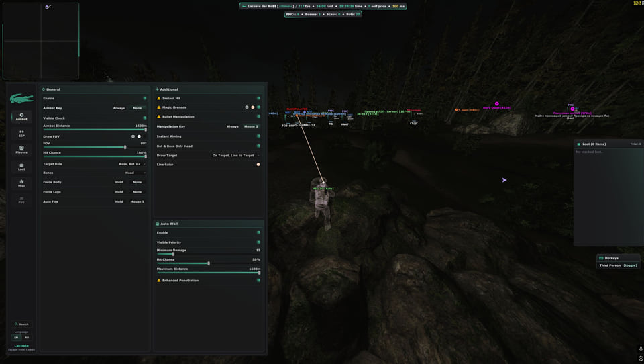644x364 pixels.
Task: Toggle the Visible Priority checkbox
Action: tap(258, 242)
